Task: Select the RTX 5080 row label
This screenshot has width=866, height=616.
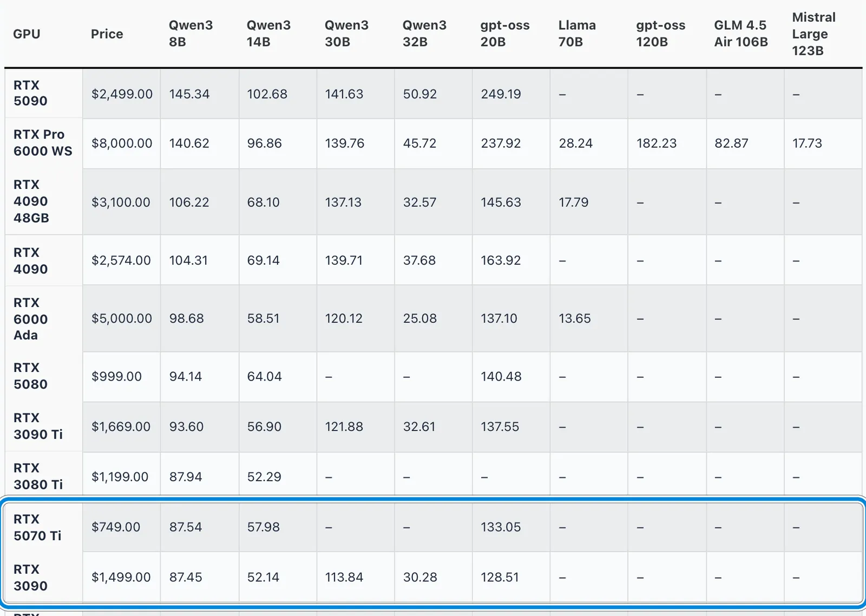Action: point(30,376)
